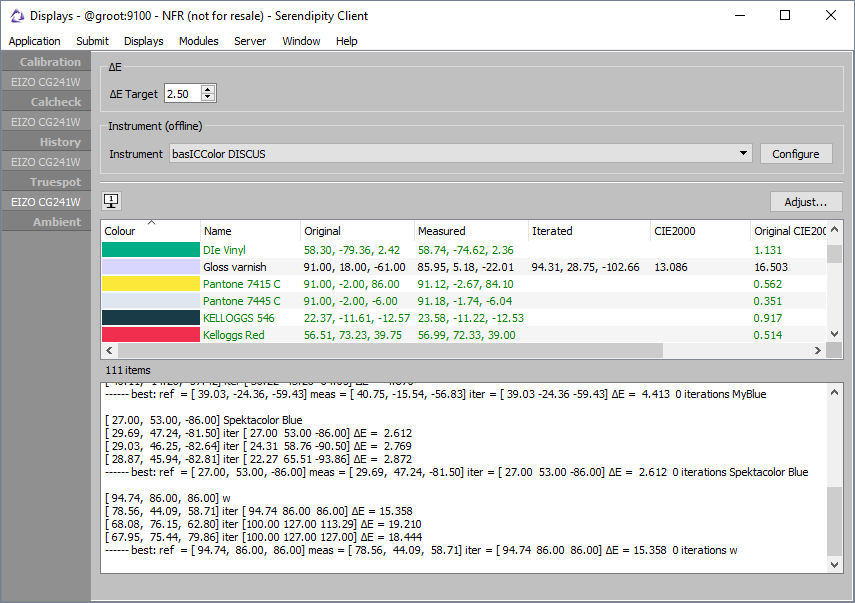Click the Configure button
855x603 pixels.
click(x=796, y=154)
